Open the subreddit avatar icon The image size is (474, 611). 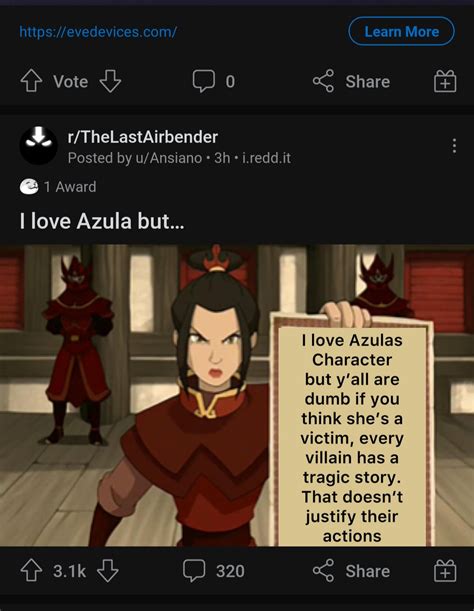point(38,145)
